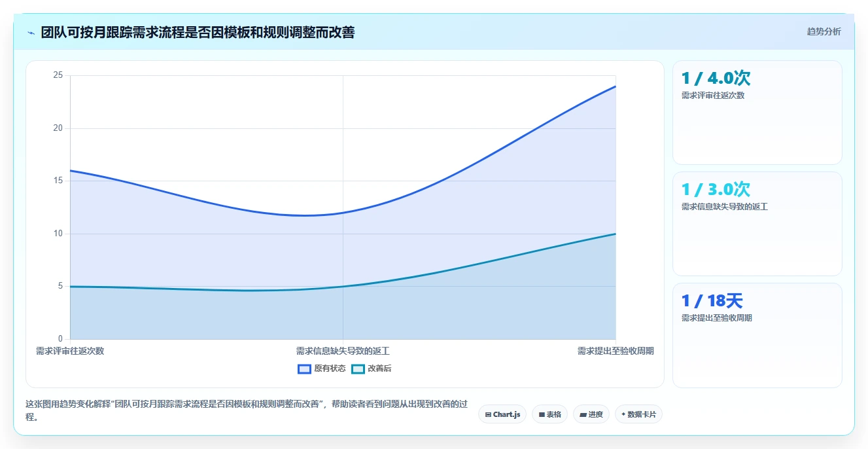868x449 pixels.
Task: Select the 进度 tag
Action: (x=591, y=414)
